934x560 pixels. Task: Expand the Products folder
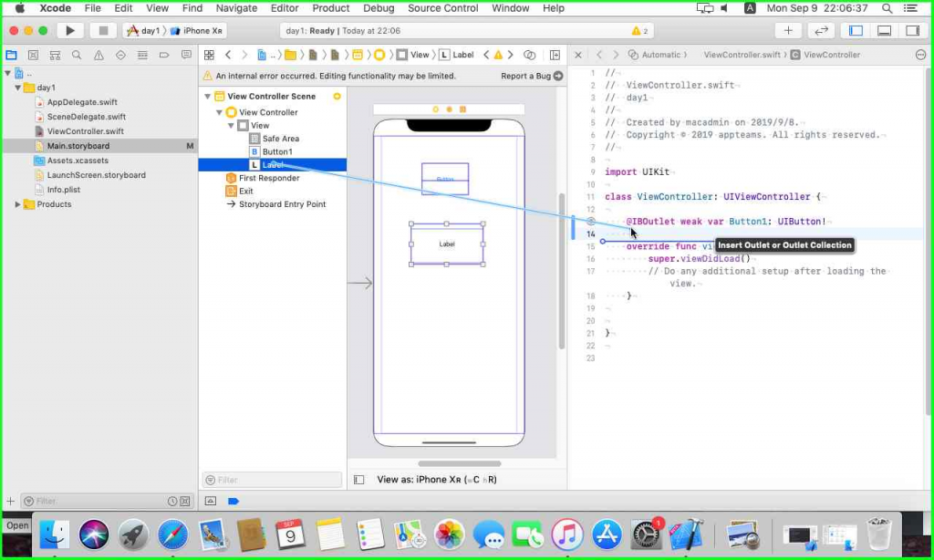[17, 204]
